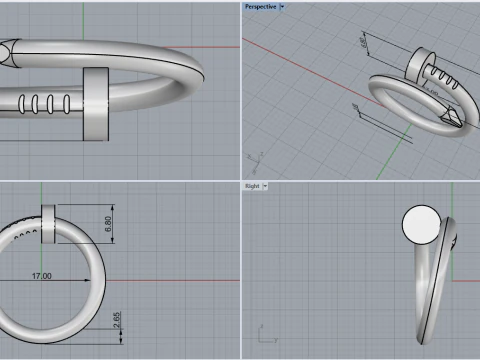Click the axes icon in Right viewport

point(268,334)
